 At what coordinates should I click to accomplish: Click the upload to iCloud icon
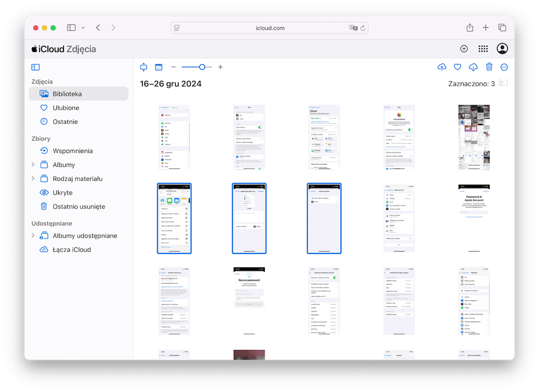point(441,67)
